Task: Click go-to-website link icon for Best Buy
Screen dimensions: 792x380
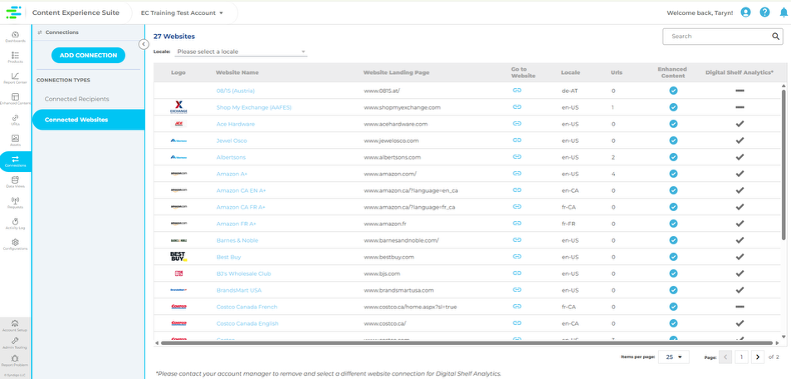Action: pyautogui.click(x=517, y=257)
